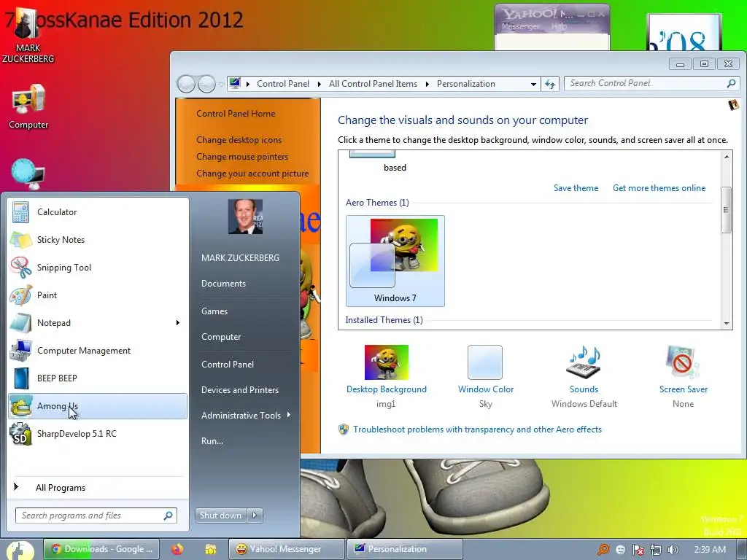The width and height of the screenshot is (747, 560).
Task: Open the Snipping Tool entry
Action: tap(98, 267)
